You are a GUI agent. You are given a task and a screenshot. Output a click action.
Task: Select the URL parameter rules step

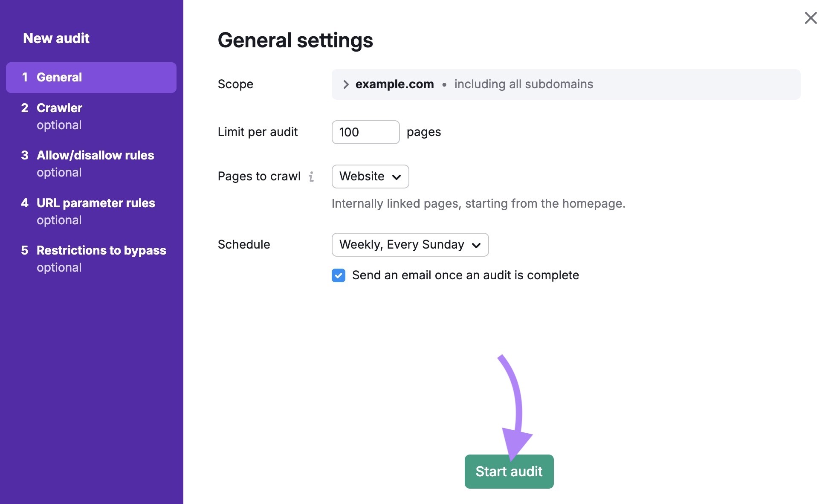click(96, 203)
